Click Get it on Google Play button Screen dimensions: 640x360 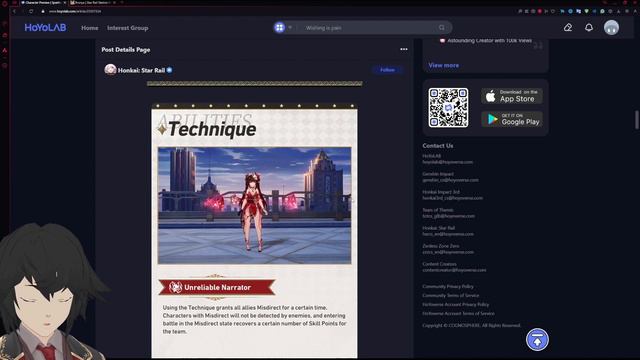tap(512, 119)
